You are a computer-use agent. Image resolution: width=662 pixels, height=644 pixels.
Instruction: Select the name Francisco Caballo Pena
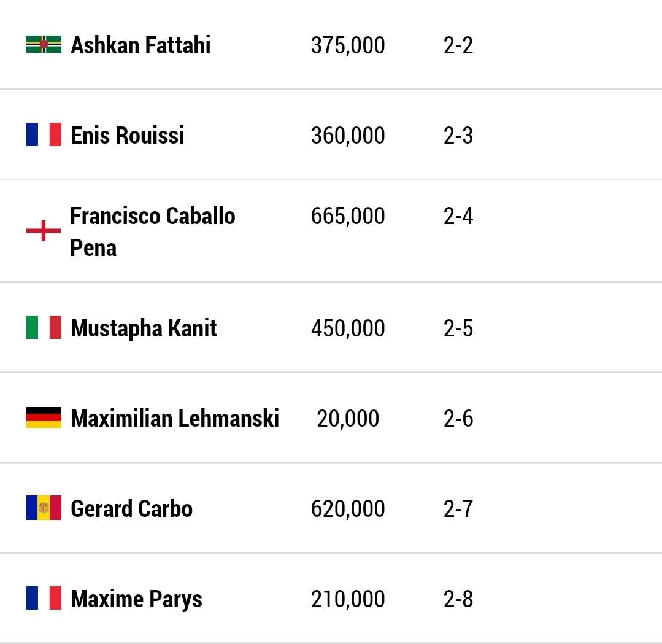[x=152, y=231]
